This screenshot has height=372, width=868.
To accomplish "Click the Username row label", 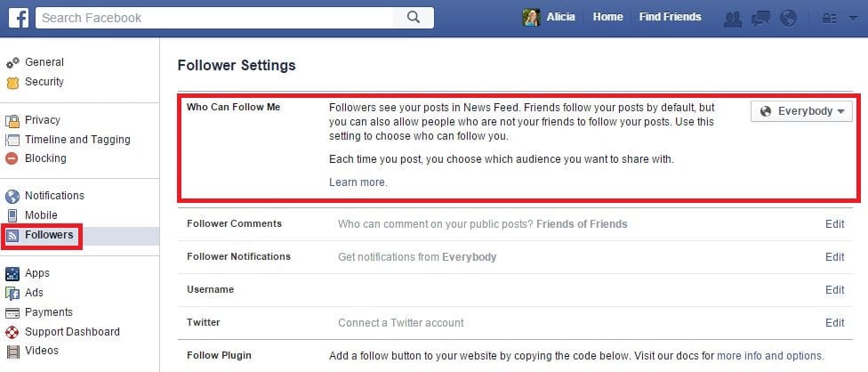I will (x=211, y=289).
